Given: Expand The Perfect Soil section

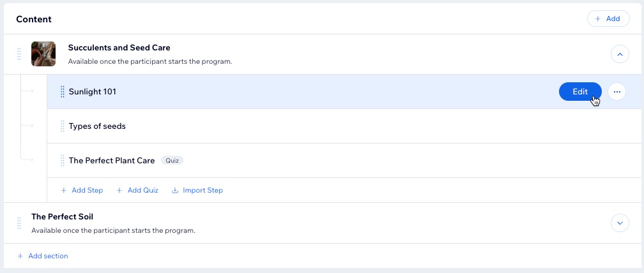Looking at the screenshot, I should pyautogui.click(x=620, y=223).
